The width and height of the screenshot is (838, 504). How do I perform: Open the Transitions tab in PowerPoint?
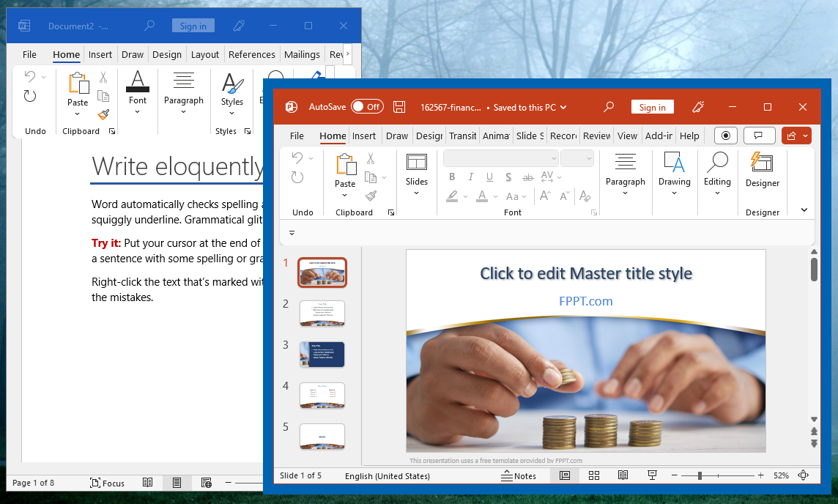tap(462, 136)
